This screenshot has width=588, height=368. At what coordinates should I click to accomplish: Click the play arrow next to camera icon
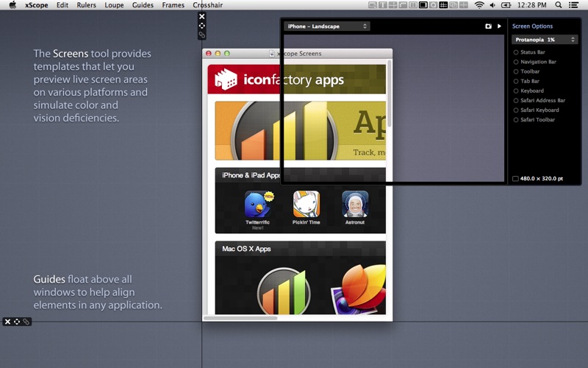click(500, 26)
